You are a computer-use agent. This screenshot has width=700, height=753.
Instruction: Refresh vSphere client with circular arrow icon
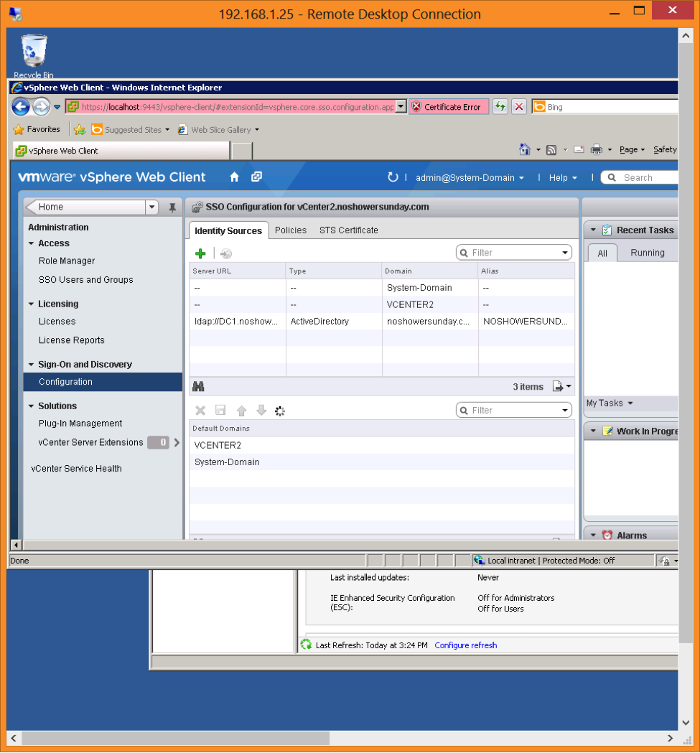(393, 177)
